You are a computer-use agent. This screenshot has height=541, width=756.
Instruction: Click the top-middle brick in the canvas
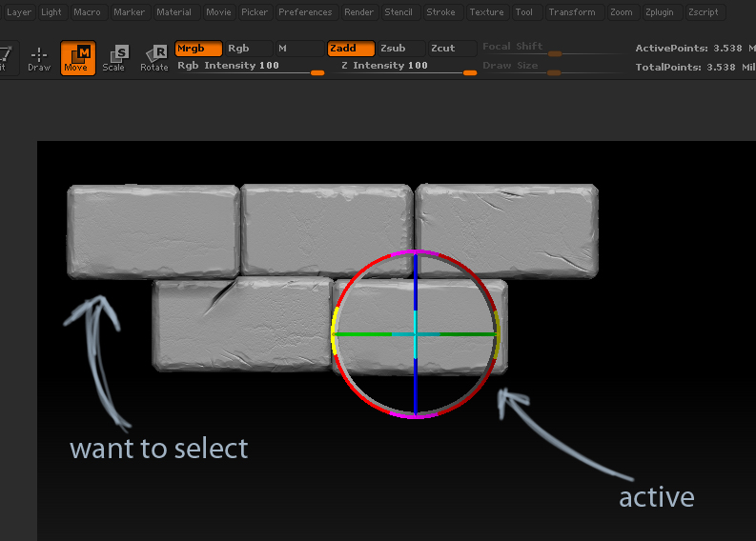click(x=326, y=230)
